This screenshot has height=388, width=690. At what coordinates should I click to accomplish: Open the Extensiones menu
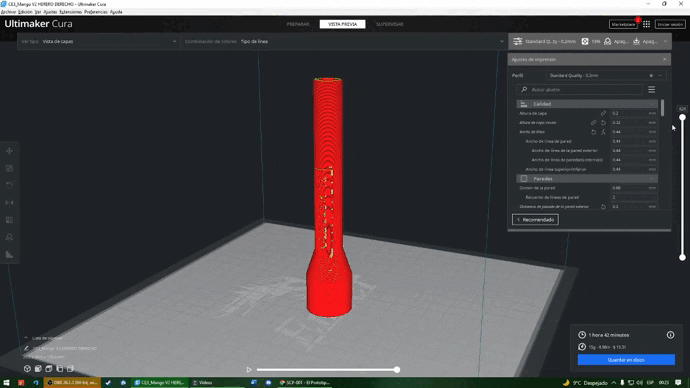(x=70, y=12)
